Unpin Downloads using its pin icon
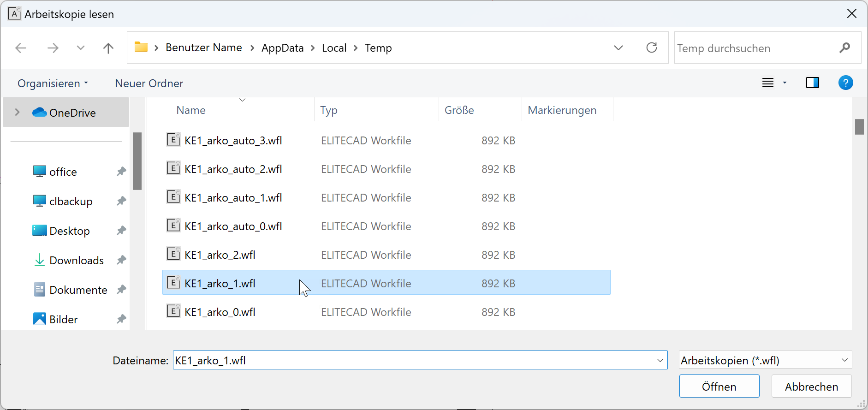Viewport: 868px width, 410px height. pos(121,260)
